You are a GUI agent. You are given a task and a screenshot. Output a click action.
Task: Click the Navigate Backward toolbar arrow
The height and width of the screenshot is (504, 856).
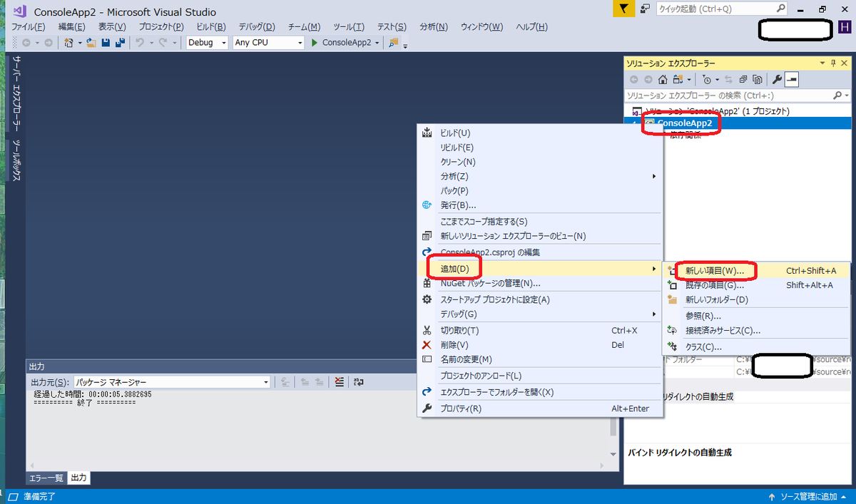pyautogui.click(x=26, y=43)
